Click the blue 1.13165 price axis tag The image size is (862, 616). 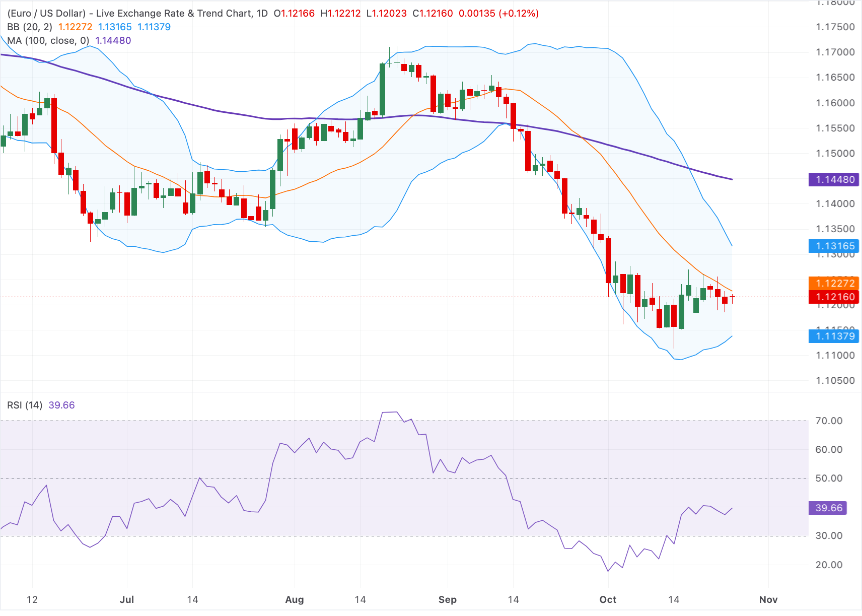pos(834,246)
